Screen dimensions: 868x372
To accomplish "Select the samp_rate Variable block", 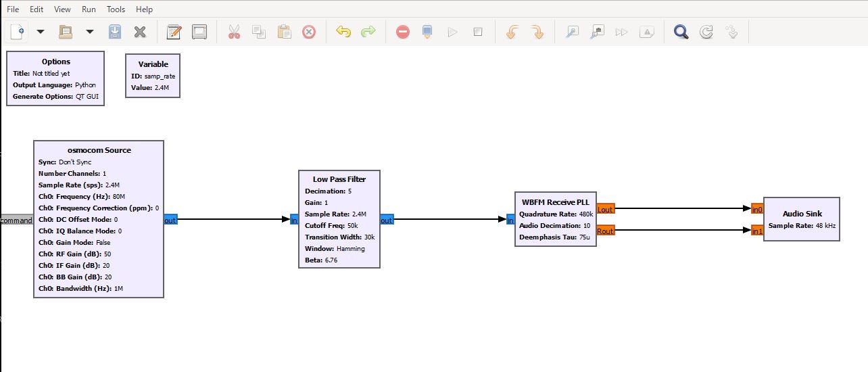I will [153, 65].
